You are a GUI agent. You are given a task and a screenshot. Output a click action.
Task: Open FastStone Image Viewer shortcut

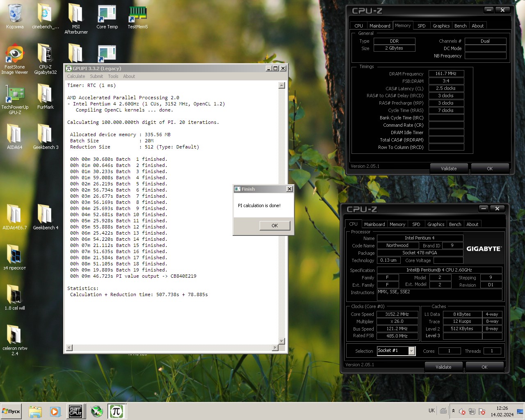15,59
